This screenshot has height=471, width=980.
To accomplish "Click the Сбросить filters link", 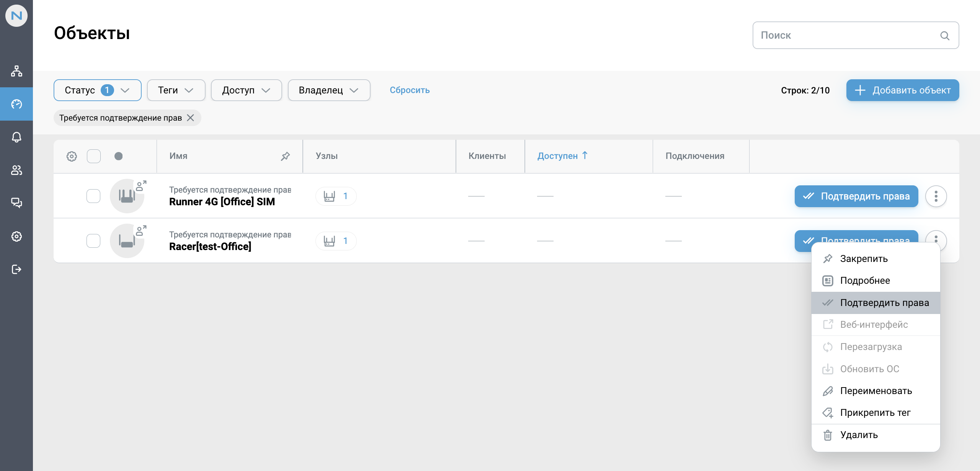I will tap(409, 90).
